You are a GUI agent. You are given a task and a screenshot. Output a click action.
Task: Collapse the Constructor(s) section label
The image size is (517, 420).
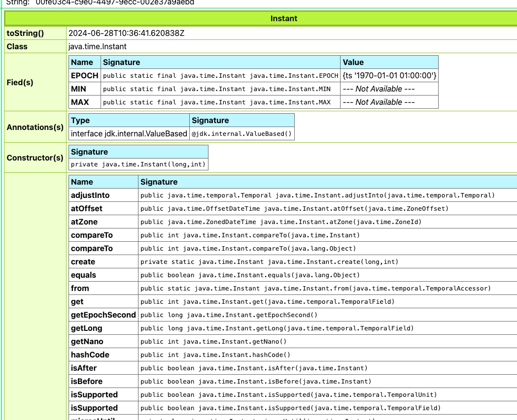(35, 158)
